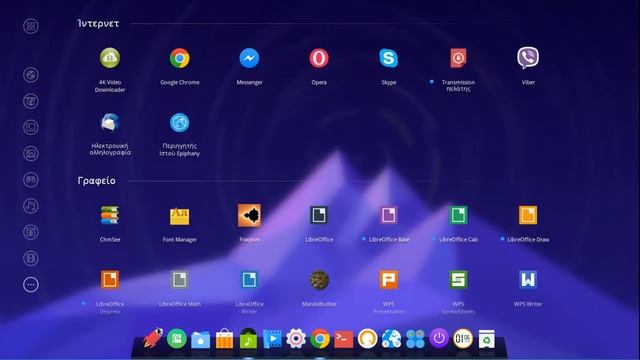
Task: Click the rocket launcher icon in the dock
Action: coord(153,338)
